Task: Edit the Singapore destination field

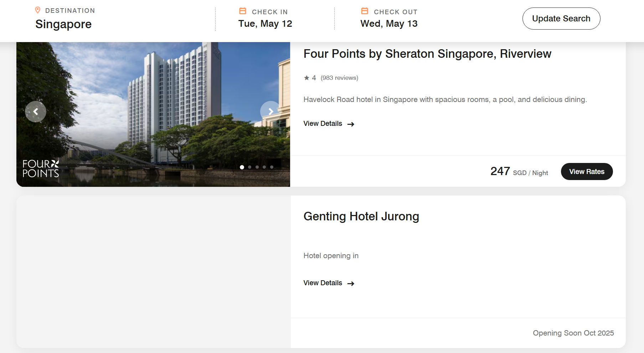Action: (x=63, y=24)
